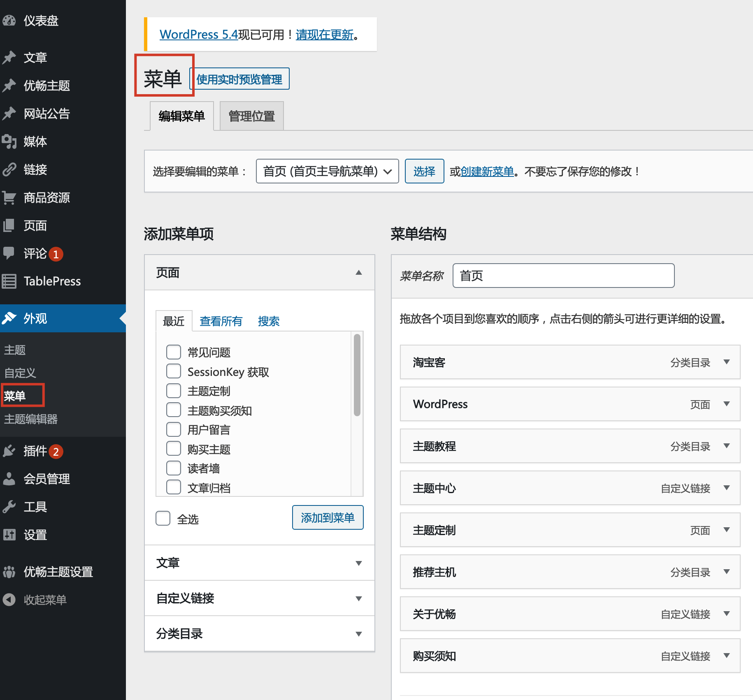Open the tools wrench icon
The height and width of the screenshot is (700, 753).
click(x=9, y=507)
